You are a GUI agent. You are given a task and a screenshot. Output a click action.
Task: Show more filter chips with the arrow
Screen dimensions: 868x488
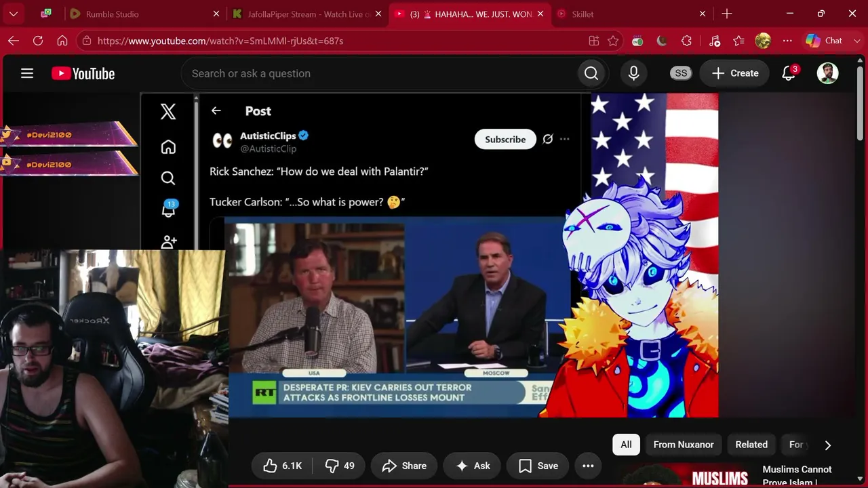(827, 445)
